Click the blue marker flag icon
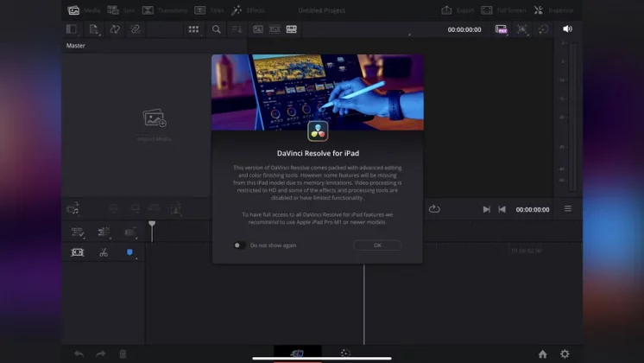644x363 pixels. [x=130, y=252]
